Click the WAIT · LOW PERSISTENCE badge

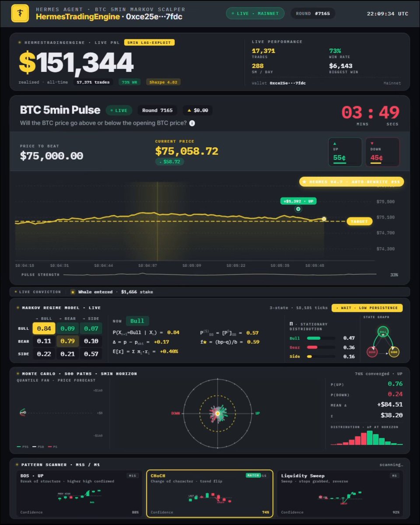(x=367, y=308)
